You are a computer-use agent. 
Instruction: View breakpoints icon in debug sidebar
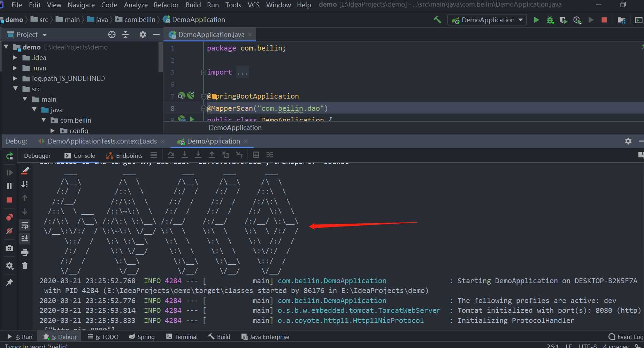[9, 217]
